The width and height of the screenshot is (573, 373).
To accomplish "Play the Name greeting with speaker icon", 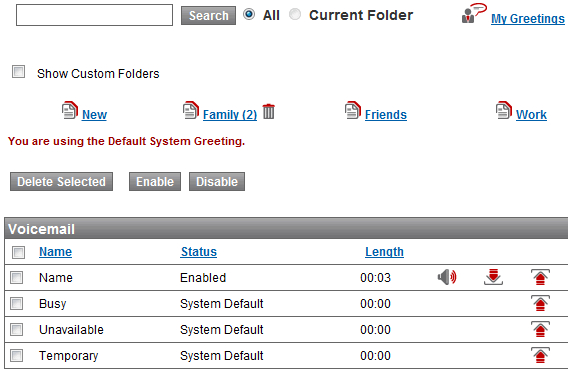I will click(x=447, y=277).
